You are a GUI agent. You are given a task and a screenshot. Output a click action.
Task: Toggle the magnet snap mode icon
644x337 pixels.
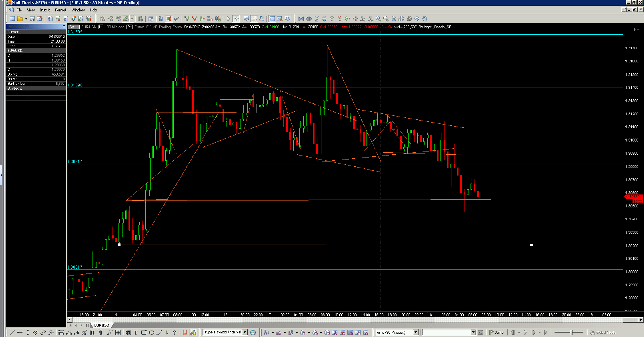coord(185,332)
